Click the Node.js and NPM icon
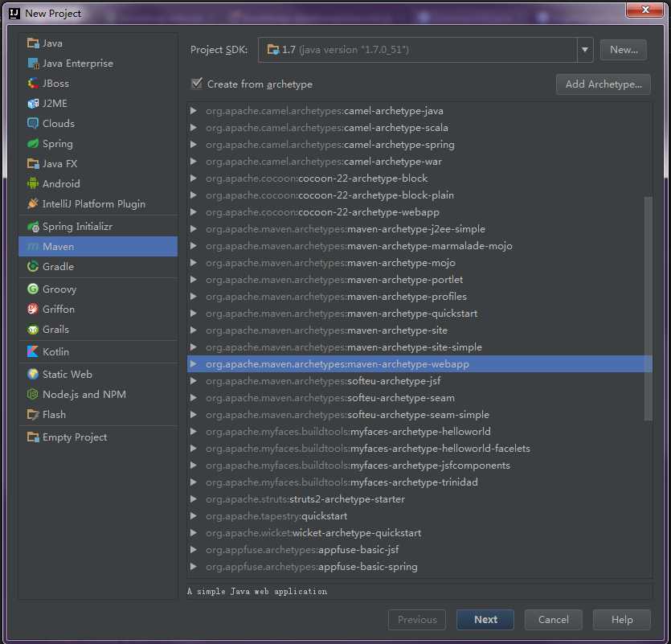 click(x=33, y=395)
